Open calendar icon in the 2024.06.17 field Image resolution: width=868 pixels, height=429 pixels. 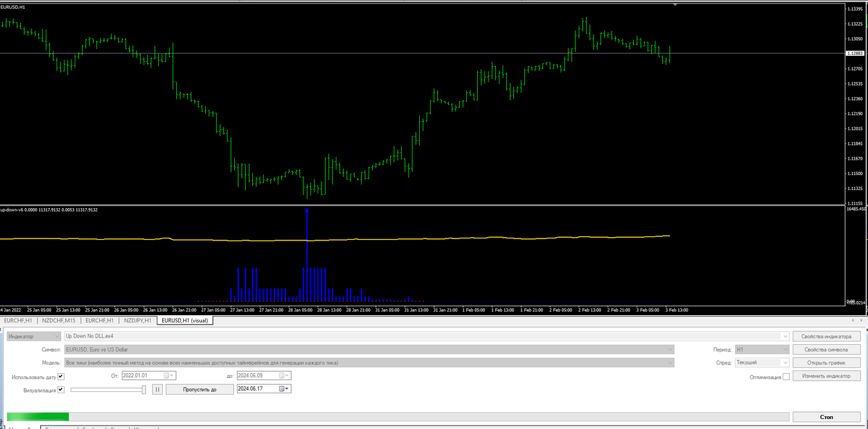tap(283, 389)
